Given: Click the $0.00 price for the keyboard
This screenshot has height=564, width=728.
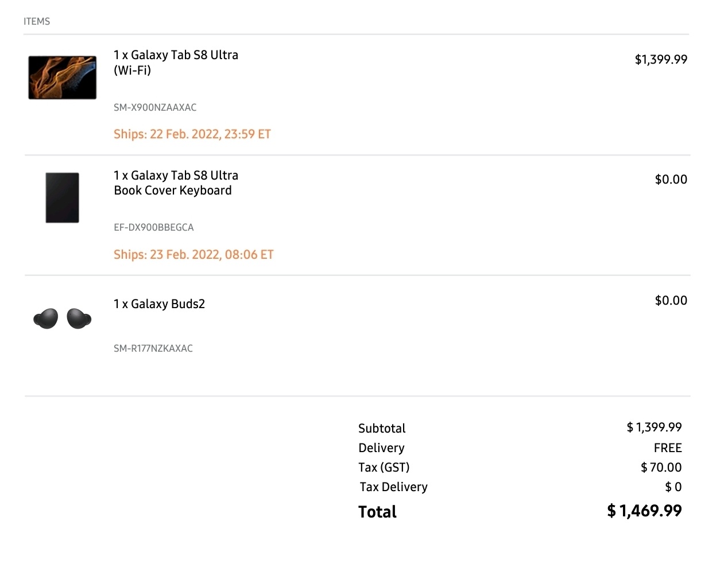Looking at the screenshot, I should (x=671, y=180).
